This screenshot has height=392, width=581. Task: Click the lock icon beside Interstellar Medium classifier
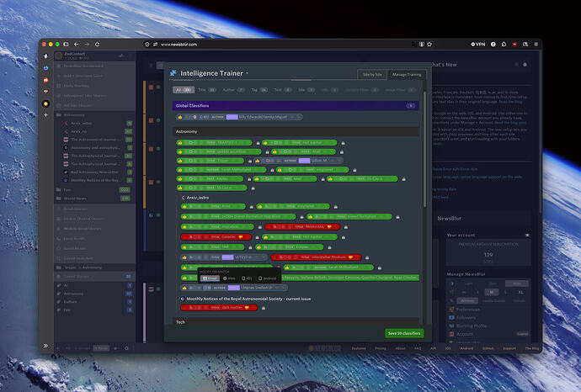[x=367, y=257]
